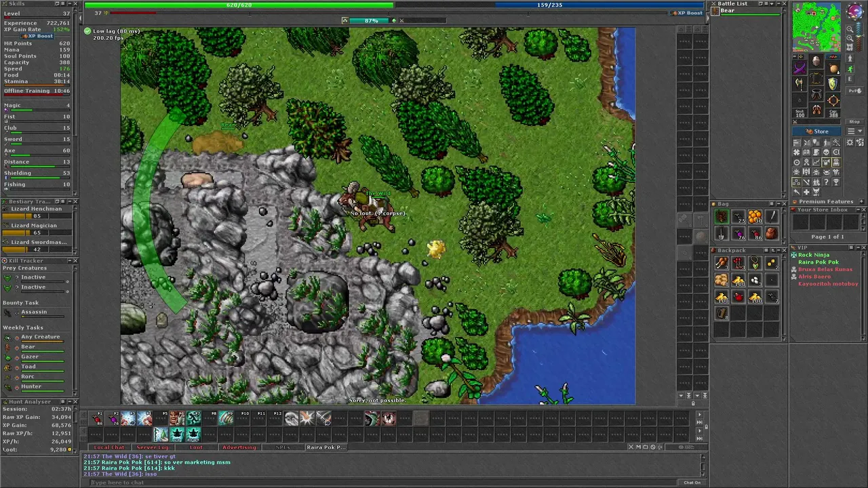Select Bruxa Belas Runas in VIP list
Screen dimensions: 868x488
point(825,269)
